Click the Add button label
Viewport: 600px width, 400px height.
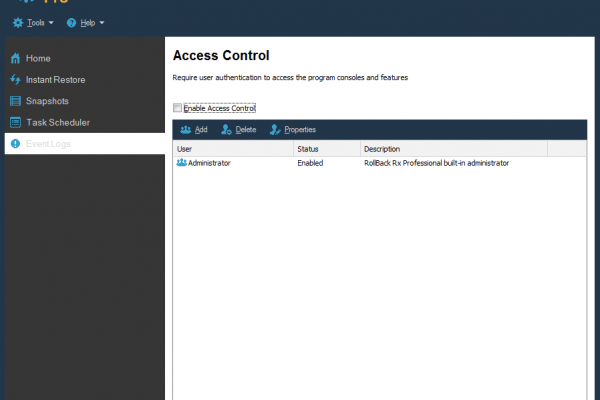[201, 130]
